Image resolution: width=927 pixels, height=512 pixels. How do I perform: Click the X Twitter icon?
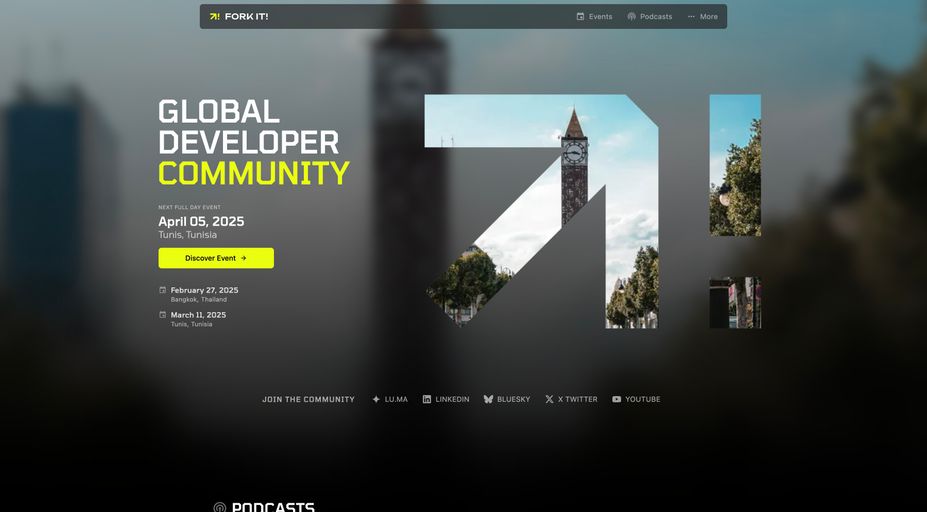coord(549,399)
